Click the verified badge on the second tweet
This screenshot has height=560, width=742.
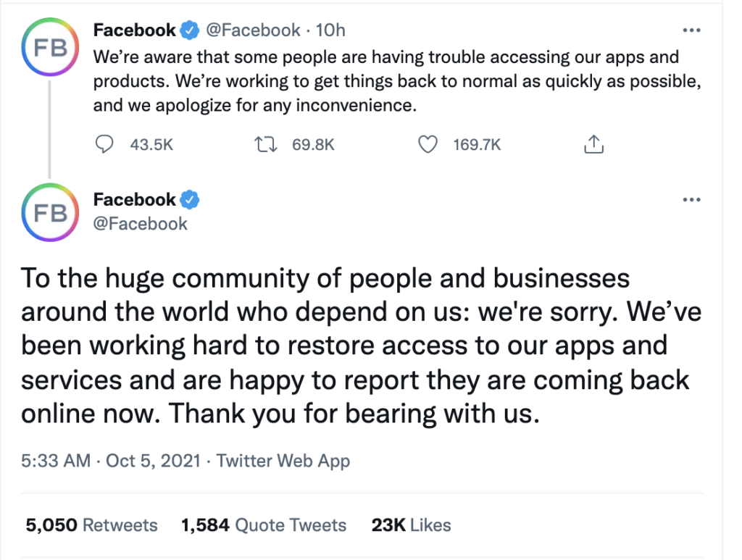pyautogui.click(x=190, y=200)
